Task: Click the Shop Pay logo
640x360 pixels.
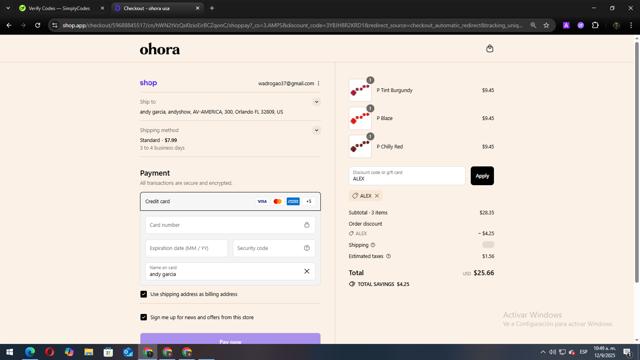Action: click(148, 83)
